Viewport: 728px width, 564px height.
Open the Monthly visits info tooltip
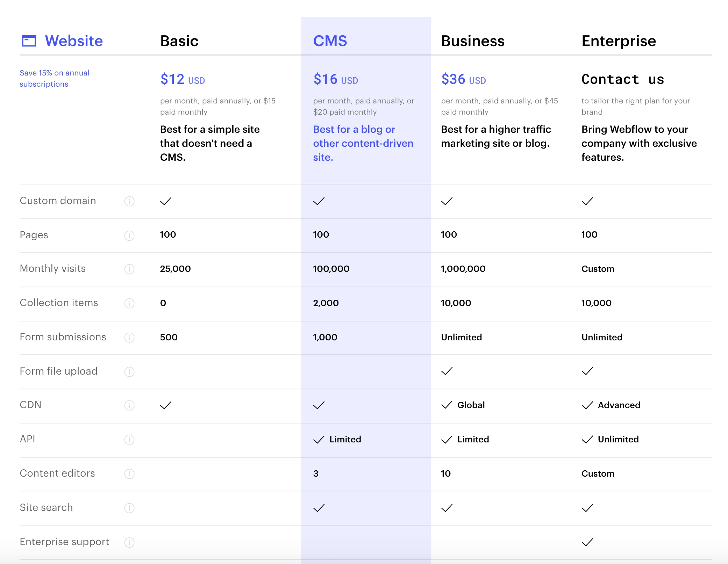pos(129,269)
